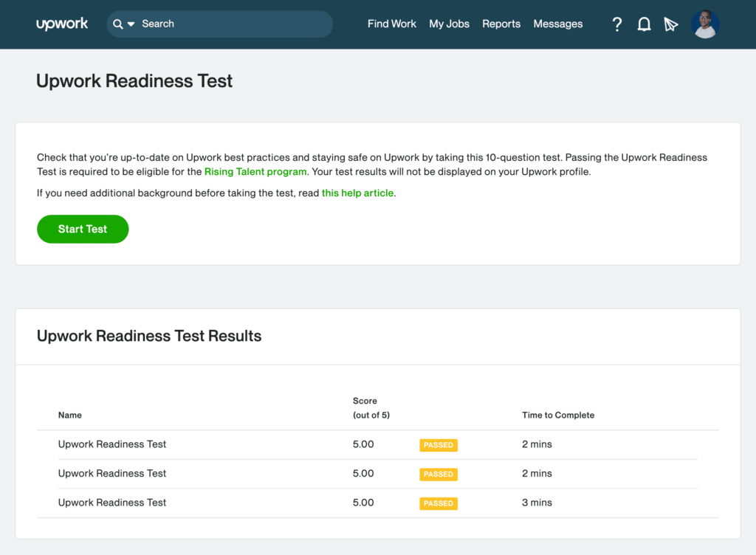Click the Start Test button
This screenshot has width=756, height=555.
[83, 229]
